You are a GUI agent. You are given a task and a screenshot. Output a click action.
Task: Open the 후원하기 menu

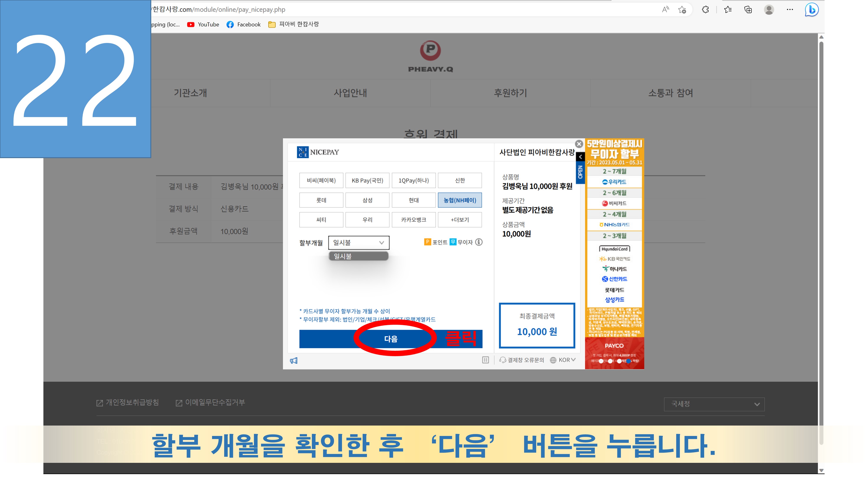510,93
